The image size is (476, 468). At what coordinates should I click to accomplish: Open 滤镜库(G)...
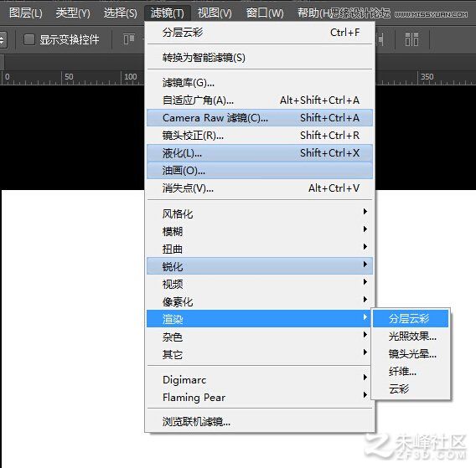coord(260,83)
